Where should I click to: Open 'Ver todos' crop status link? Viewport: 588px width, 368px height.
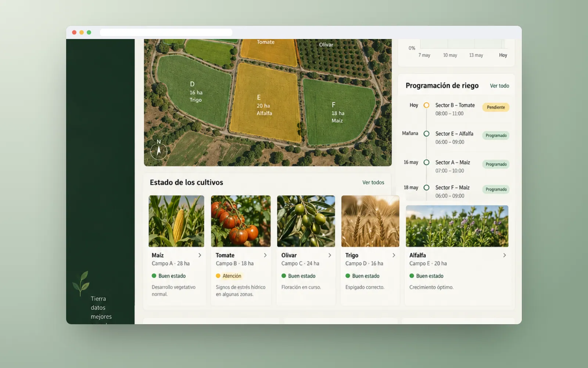(x=373, y=183)
